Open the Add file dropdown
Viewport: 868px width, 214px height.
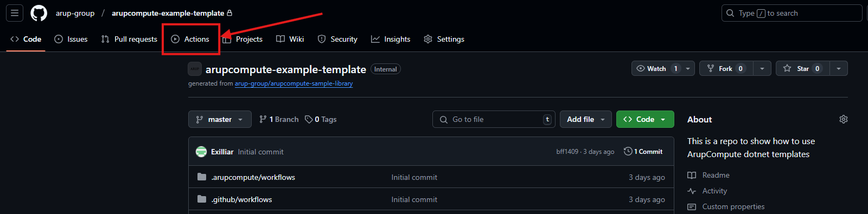pos(586,119)
